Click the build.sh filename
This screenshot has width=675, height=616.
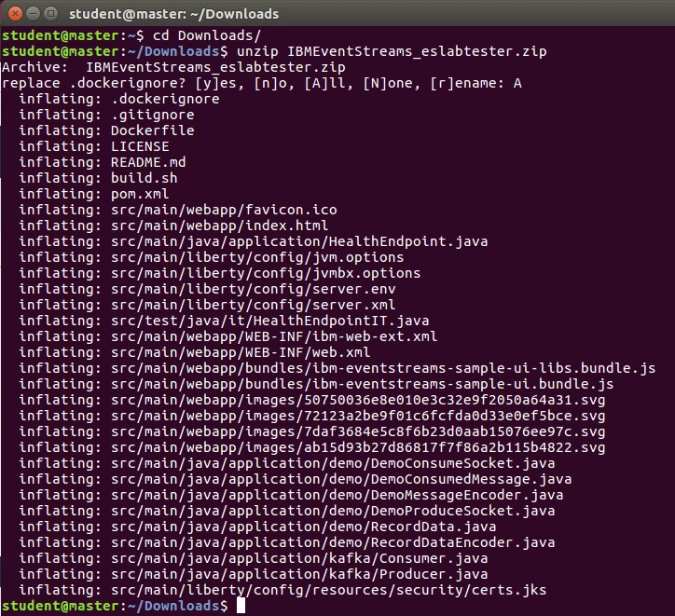[x=145, y=178]
